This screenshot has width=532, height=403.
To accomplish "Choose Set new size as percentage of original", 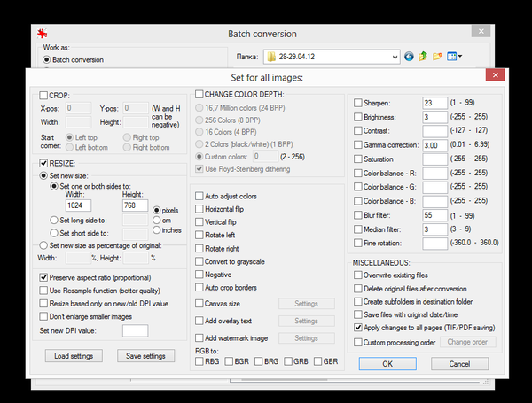I will click(43, 245).
